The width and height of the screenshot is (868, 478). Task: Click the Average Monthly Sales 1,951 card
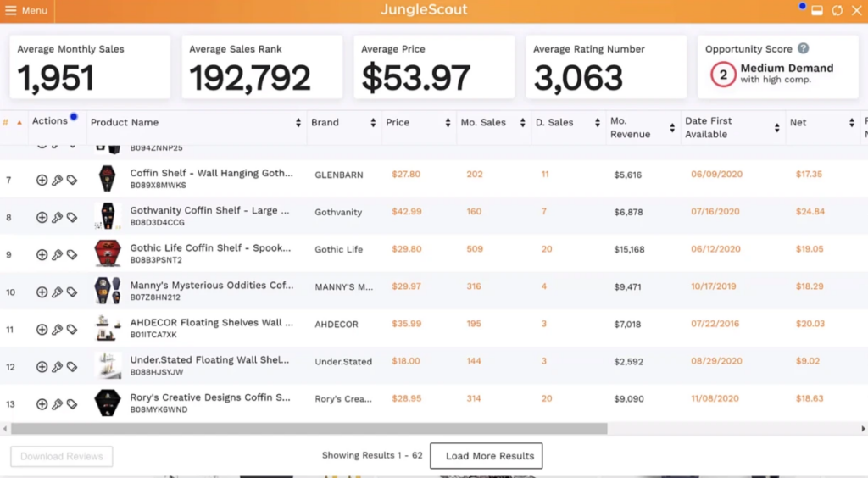click(x=90, y=67)
